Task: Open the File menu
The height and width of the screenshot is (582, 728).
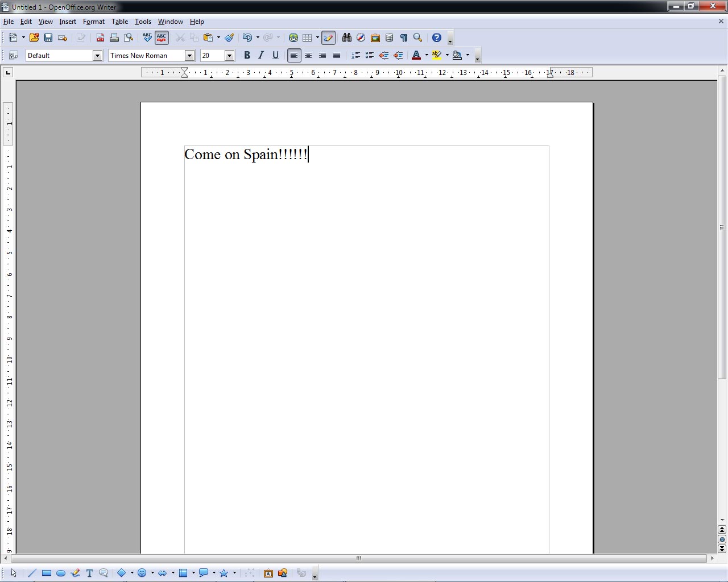Action: point(9,22)
